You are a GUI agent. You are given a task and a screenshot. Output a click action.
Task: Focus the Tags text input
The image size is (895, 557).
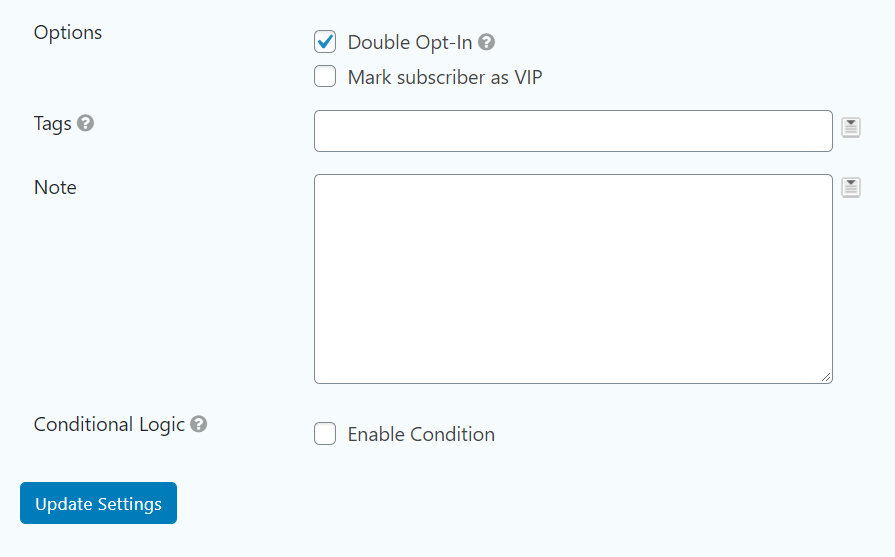(x=573, y=131)
